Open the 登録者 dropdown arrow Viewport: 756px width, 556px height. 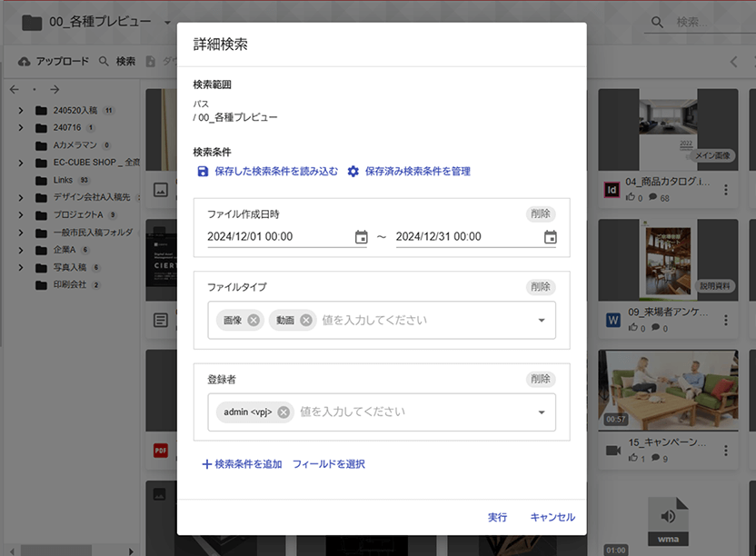[542, 412]
